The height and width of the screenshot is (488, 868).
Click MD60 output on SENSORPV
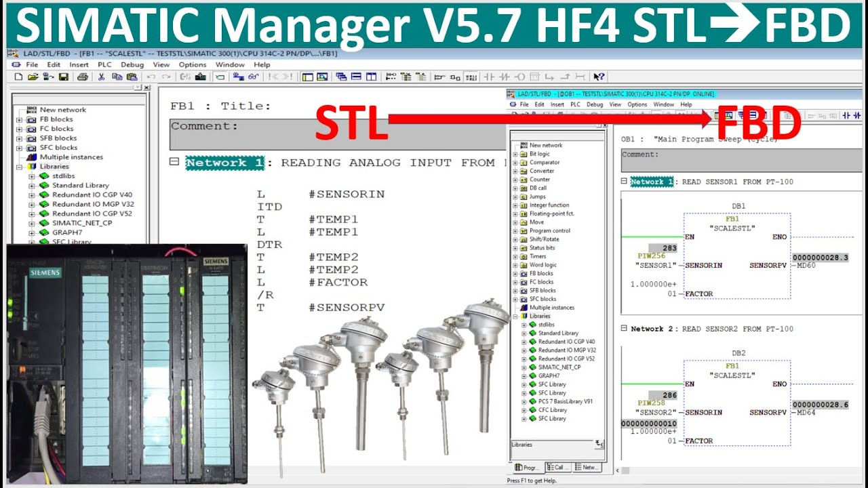pos(808,265)
